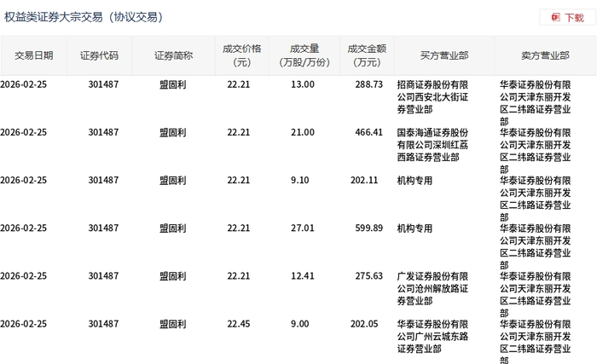597x364 pixels.
Task: Click the 成交量 value 9.00
Action: (x=300, y=324)
